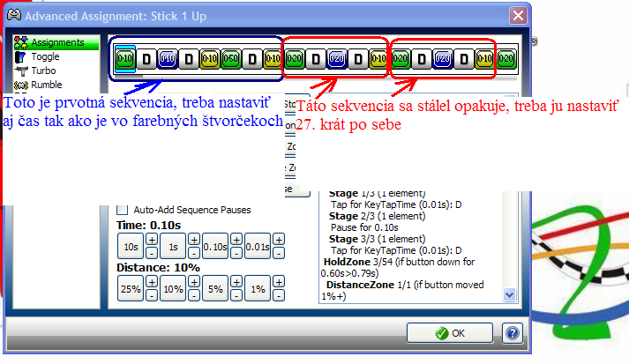Open the Assignments section in the sidebar

(x=56, y=42)
